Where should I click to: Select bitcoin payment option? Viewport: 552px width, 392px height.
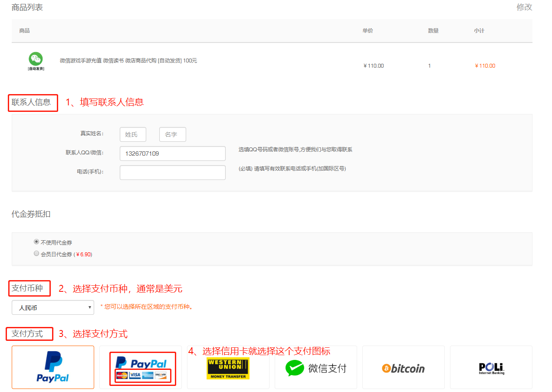point(404,367)
